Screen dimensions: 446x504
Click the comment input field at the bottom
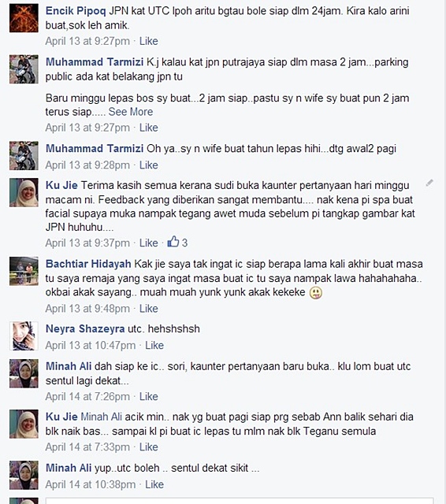[240, 501]
